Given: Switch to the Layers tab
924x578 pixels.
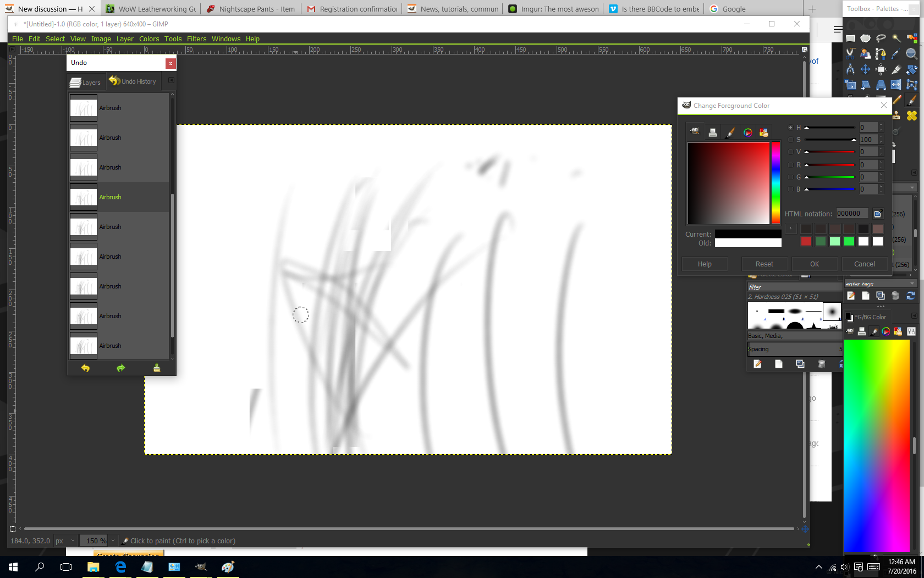Looking at the screenshot, I should tap(86, 82).
